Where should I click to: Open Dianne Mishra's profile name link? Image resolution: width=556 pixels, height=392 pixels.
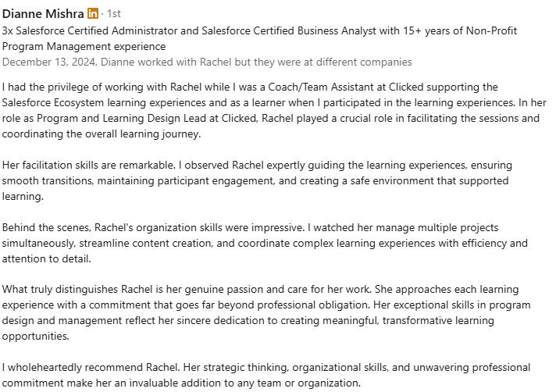tap(42, 14)
